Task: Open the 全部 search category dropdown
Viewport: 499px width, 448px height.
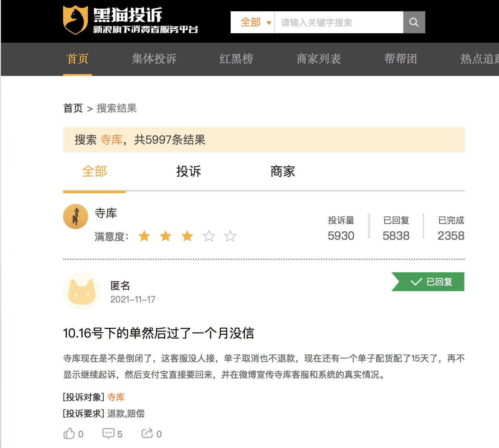Action: click(x=253, y=22)
